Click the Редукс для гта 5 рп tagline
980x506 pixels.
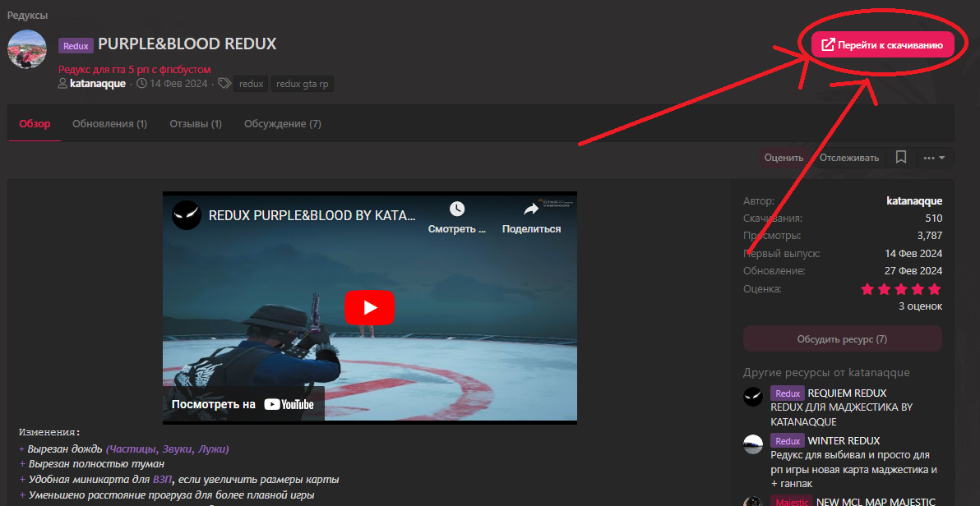pyautogui.click(x=134, y=69)
